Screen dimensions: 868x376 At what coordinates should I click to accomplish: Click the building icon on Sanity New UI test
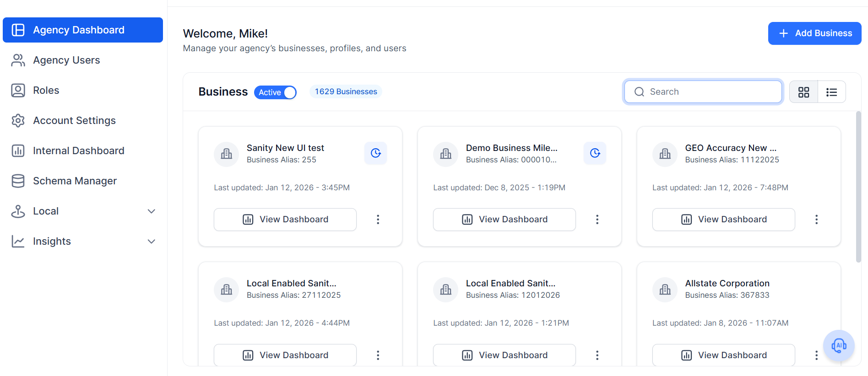coord(226,154)
